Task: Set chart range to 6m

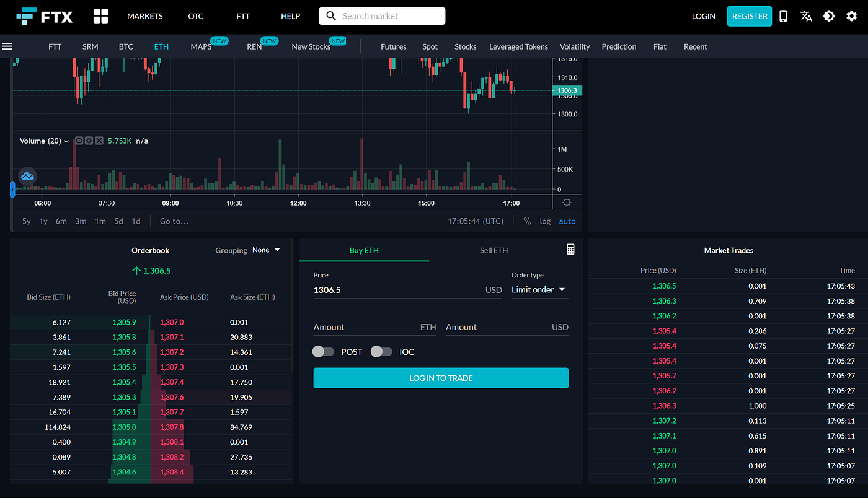Action: 61,221
